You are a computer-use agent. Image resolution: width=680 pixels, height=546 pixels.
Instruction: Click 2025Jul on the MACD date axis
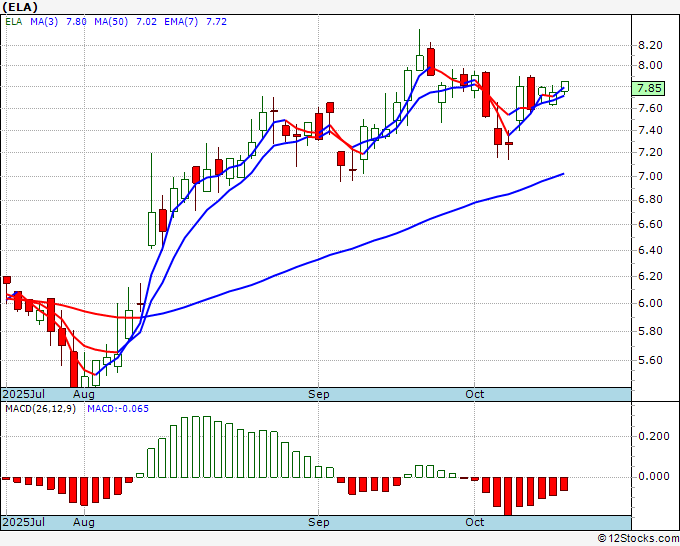point(24,522)
